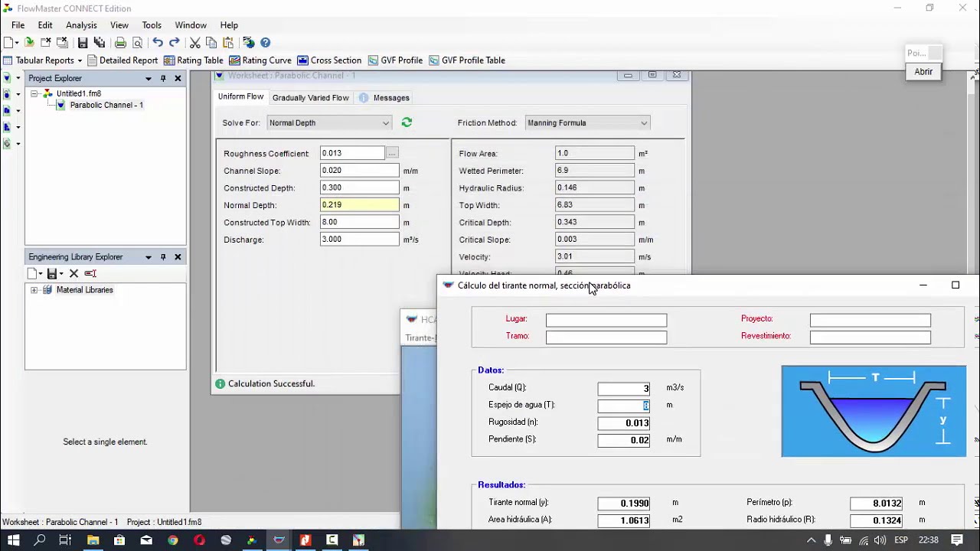This screenshot has height=551, width=980.
Task: Open Windows Start menu
Action: 13,540
